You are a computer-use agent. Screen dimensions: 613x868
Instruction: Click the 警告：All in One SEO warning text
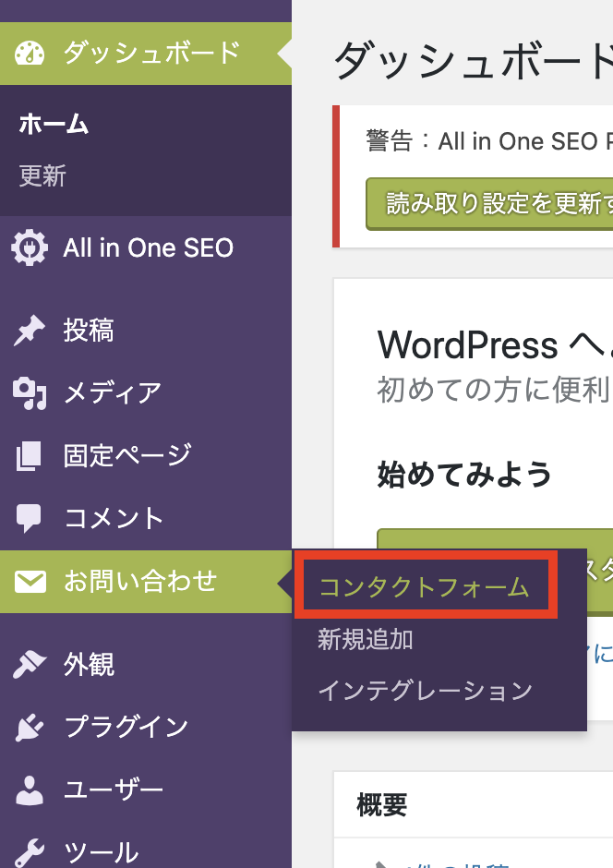click(489, 140)
